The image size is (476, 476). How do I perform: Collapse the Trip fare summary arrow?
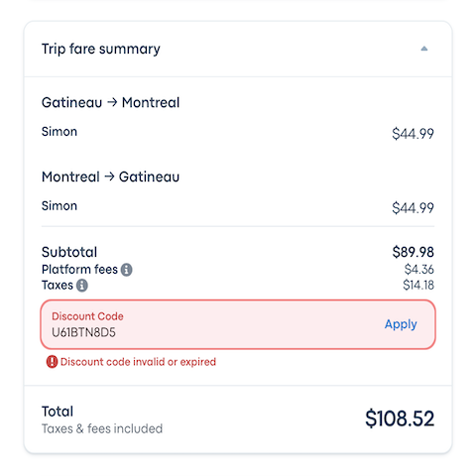tap(424, 49)
